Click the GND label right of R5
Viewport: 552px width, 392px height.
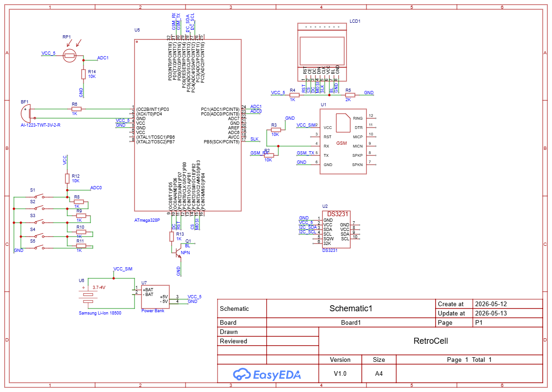pyautogui.click(x=369, y=93)
